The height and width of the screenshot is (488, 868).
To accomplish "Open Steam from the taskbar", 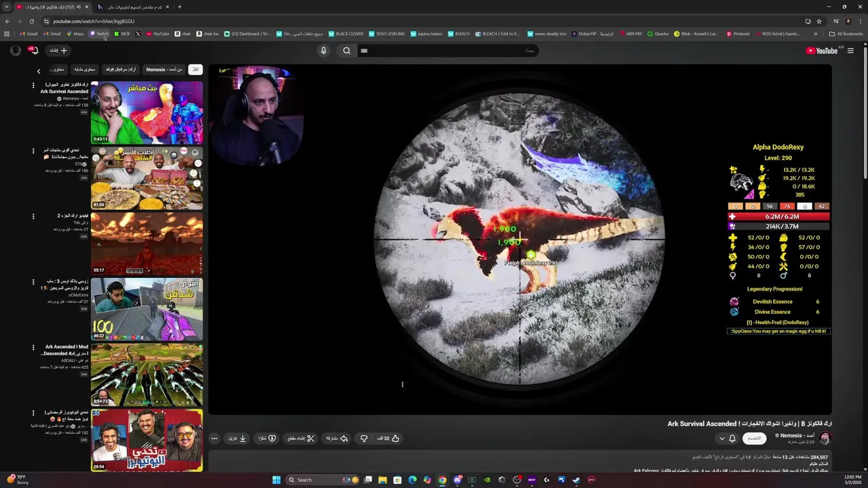I will pos(576,480).
